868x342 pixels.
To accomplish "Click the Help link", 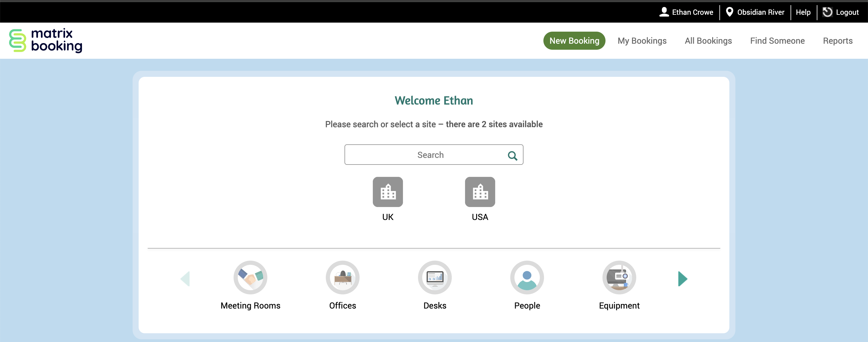I will coord(803,12).
